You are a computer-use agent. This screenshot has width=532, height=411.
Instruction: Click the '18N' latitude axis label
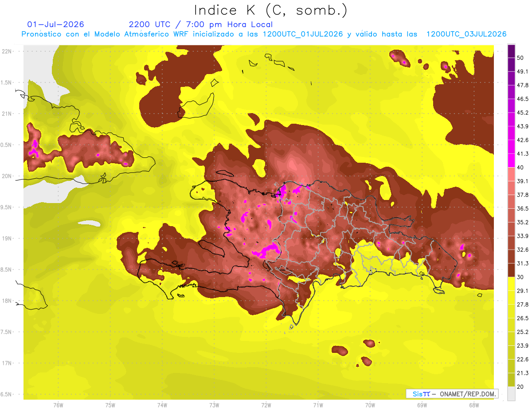tap(7, 301)
